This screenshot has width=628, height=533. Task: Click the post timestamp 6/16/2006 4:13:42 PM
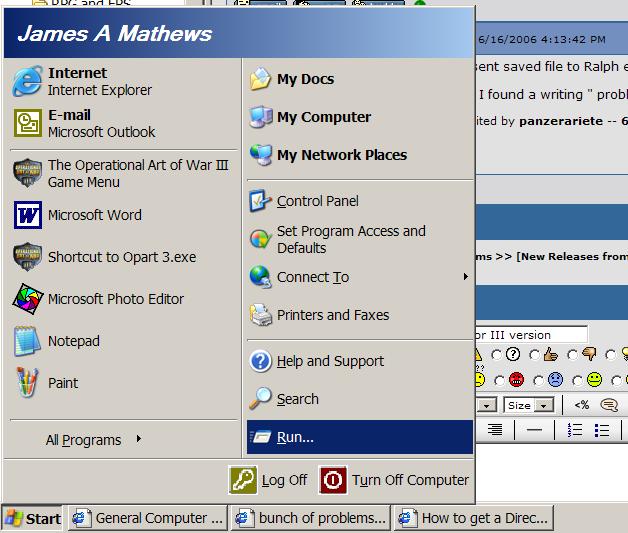pos(542,39)
